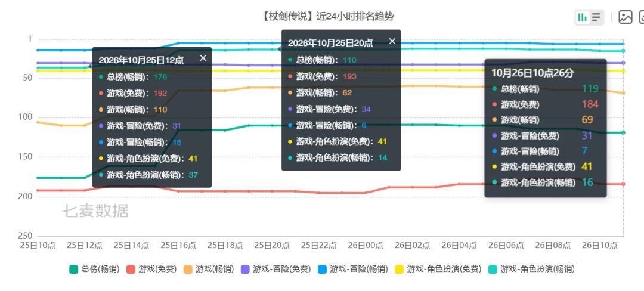Click the 25日14点 x-axis label
This screenshot has height=291, width=644.
click(x=131, y=245)
